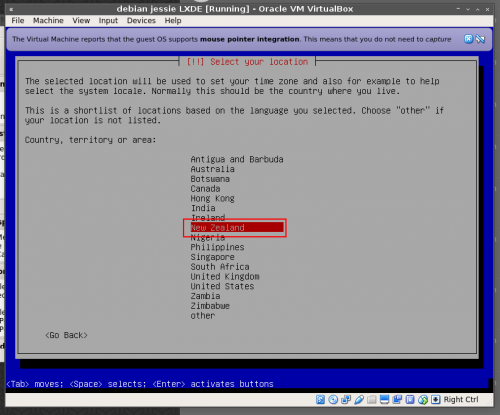500x415 pixels.
Task: Click the hard disk activity status icon
Action: pyautogui.click(x=320, y=399)
